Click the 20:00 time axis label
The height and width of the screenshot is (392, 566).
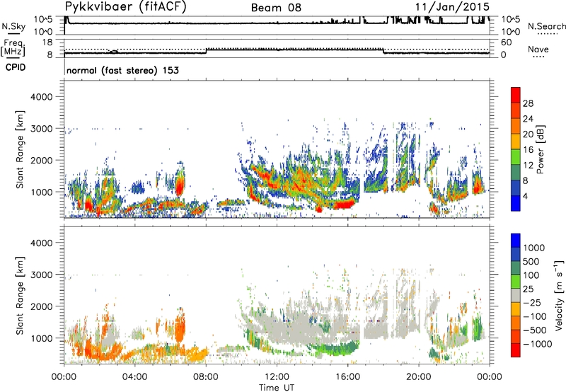click(x=418, y=377)
